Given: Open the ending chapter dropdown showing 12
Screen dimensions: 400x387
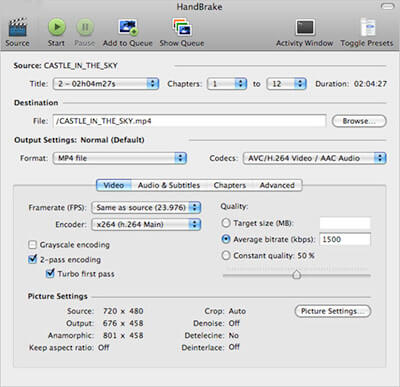Looking at the screenshot, I should click(x=286, y=83).
